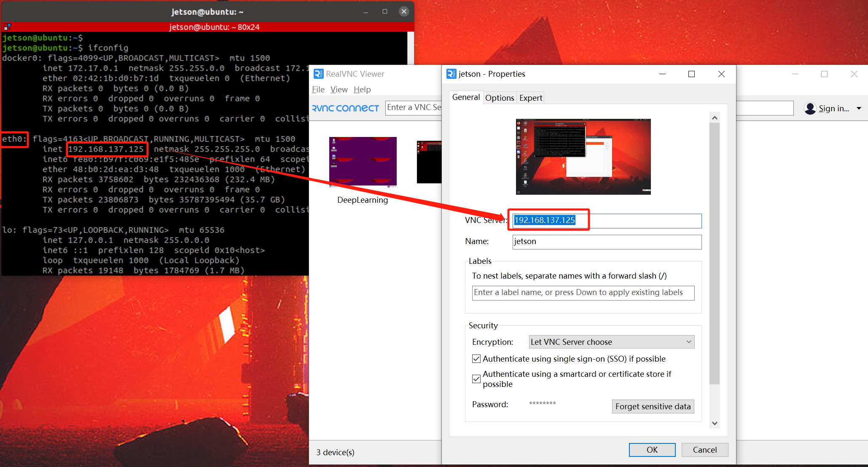The image size is (868, 467).
Task: Click the Name field containing jetson
Action: pyautogui.click(x=607, y=242)
